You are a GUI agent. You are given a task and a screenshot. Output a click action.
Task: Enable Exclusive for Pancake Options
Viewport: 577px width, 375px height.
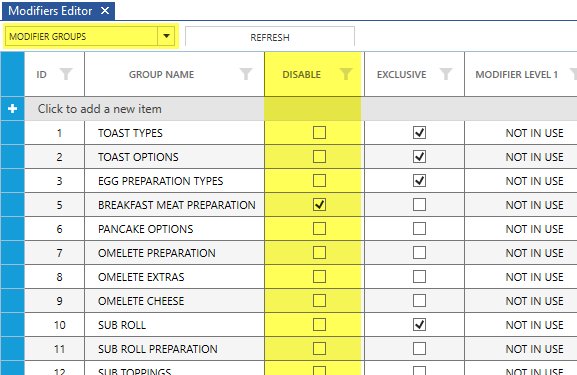click(419, 229)
